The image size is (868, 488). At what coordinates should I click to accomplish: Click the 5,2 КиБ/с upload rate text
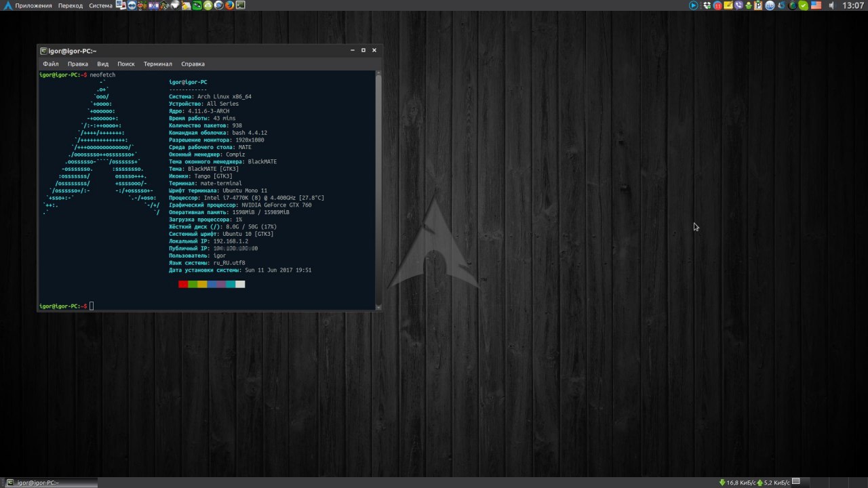click(777, 483)
